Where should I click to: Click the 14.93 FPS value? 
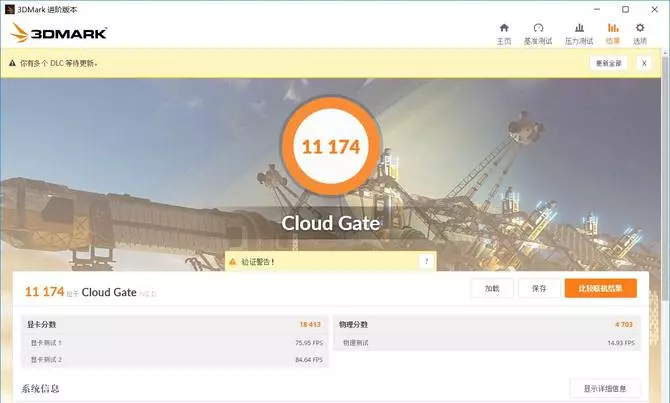621,343
